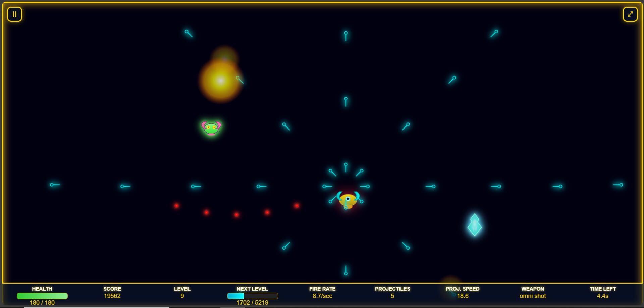
Task: Click the omni shot weapon label
Action: [x=533, y=296]
